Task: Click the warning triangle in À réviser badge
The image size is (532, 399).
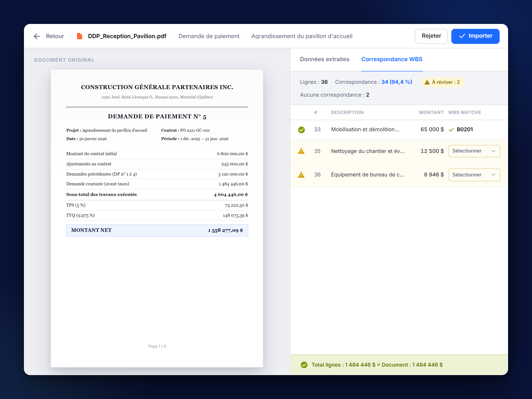Action: point(427,82)
